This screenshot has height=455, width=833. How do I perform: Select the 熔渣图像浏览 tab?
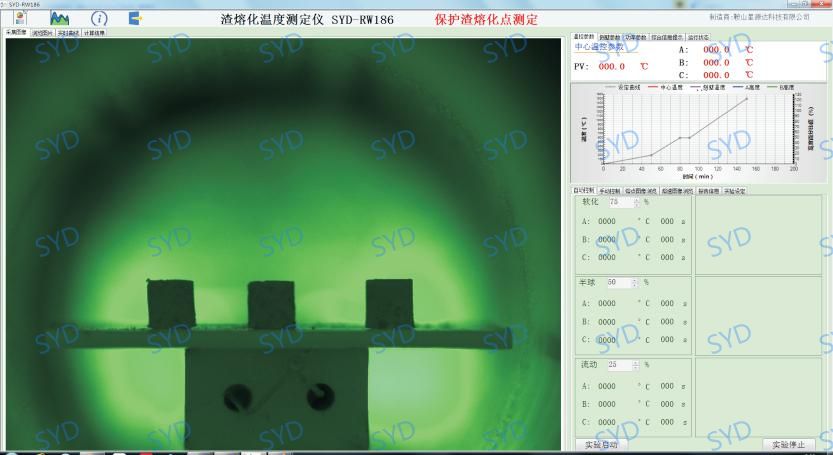click(x=677, y=191)
